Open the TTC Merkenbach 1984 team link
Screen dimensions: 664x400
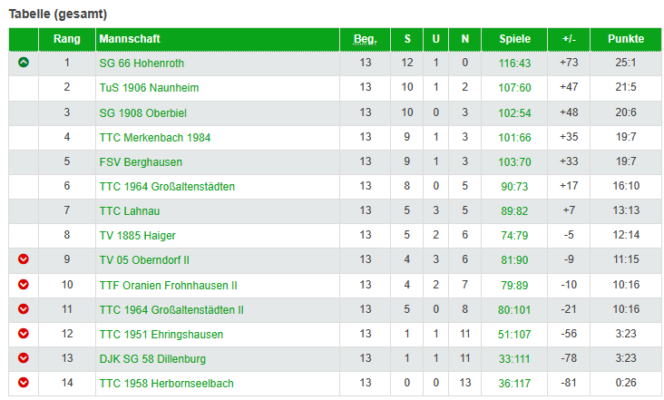pos(155,138)
